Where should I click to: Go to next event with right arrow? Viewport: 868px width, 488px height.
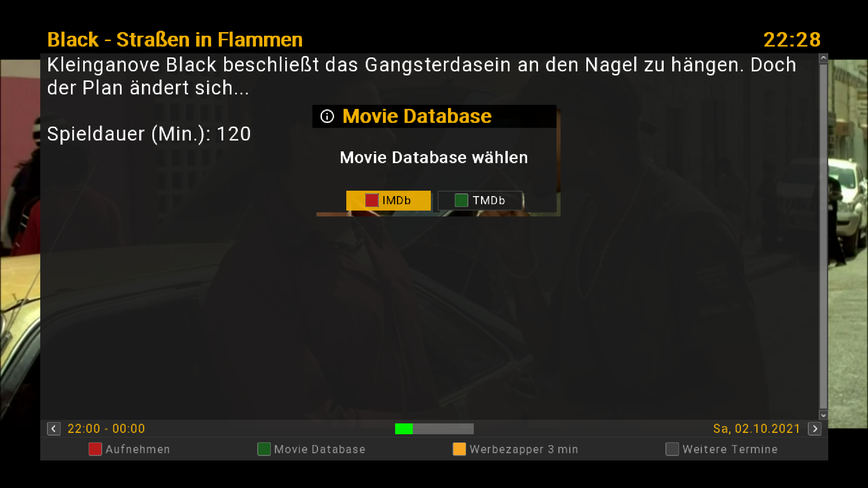click(x=815, y=429)
